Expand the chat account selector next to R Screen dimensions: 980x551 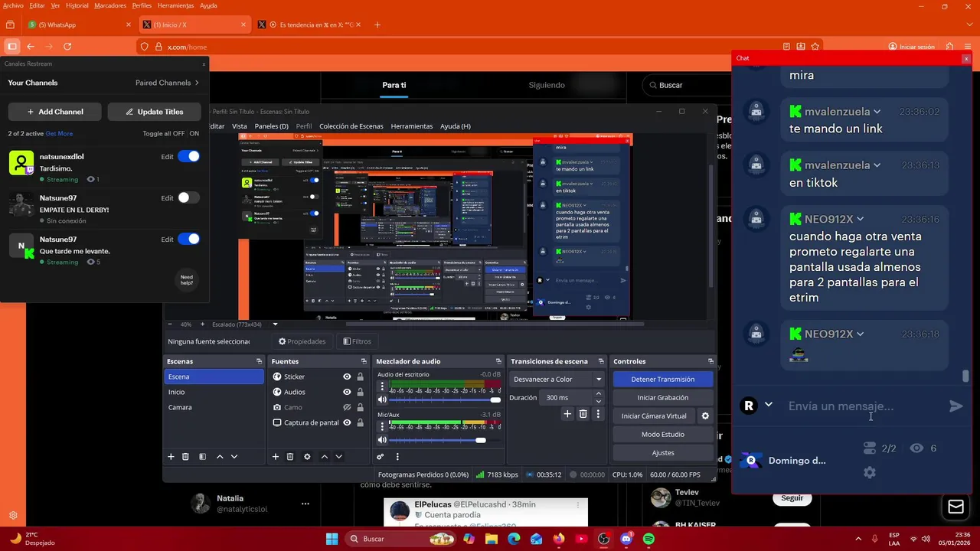point(769,405)
